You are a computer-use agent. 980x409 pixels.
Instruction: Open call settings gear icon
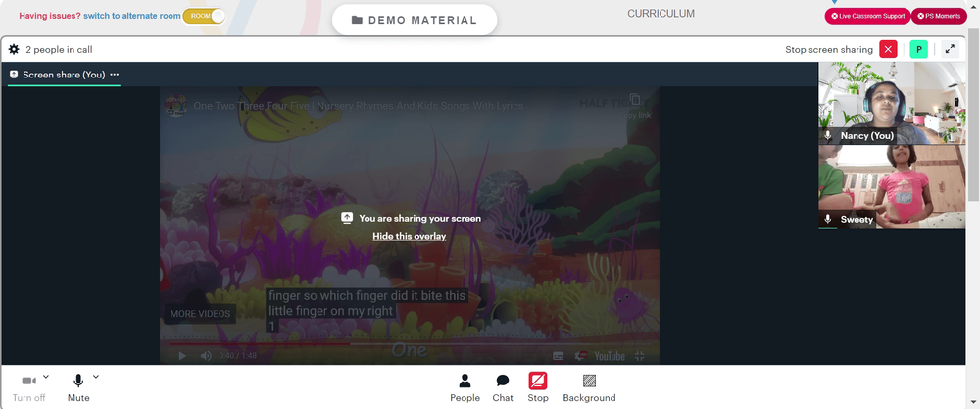coord(14,49)
